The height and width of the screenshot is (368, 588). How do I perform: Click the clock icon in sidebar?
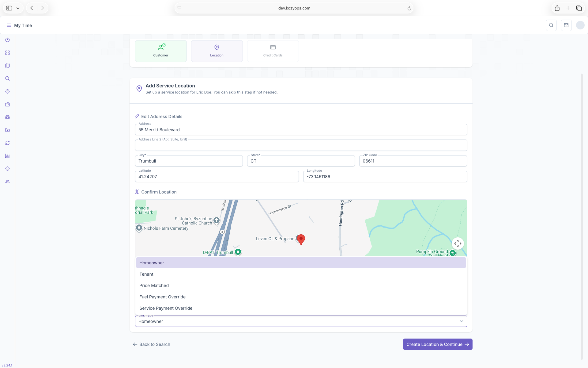(7, 40)
